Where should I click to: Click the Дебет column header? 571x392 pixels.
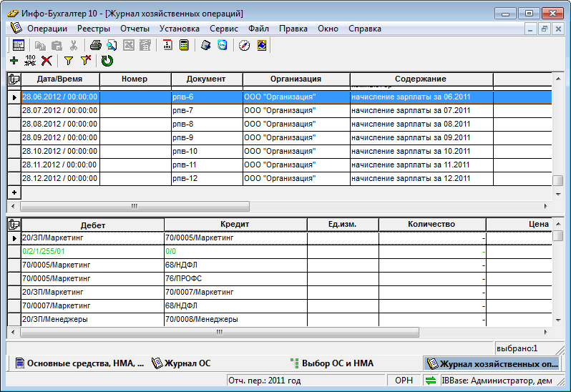[92, 225]
